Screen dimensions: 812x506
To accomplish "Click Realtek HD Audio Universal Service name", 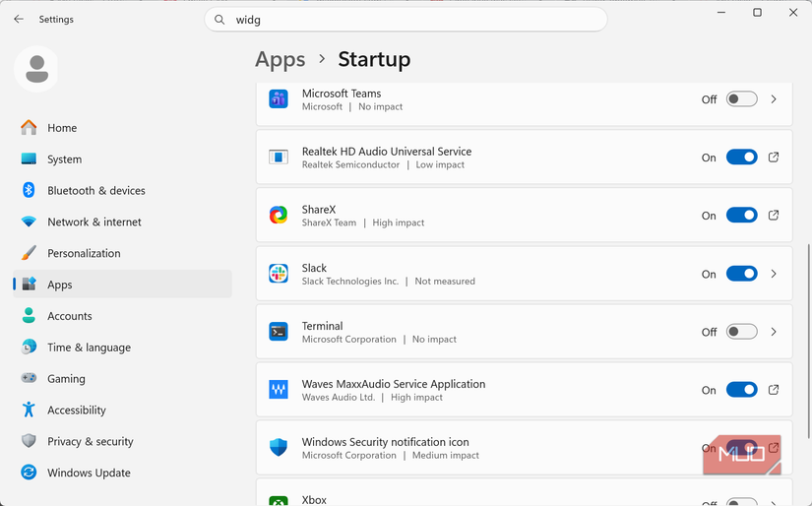I will 387,152.
